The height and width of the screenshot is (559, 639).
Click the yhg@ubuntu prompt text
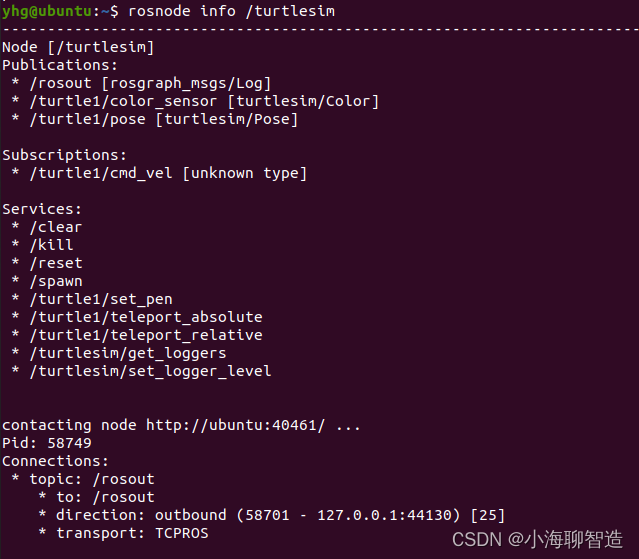[50, 11]
